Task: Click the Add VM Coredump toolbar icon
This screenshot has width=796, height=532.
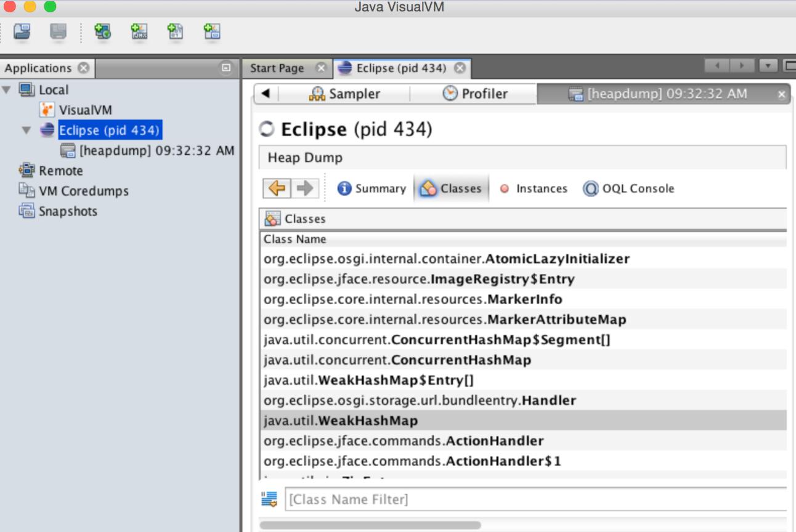Action: [x=176, y=31]
